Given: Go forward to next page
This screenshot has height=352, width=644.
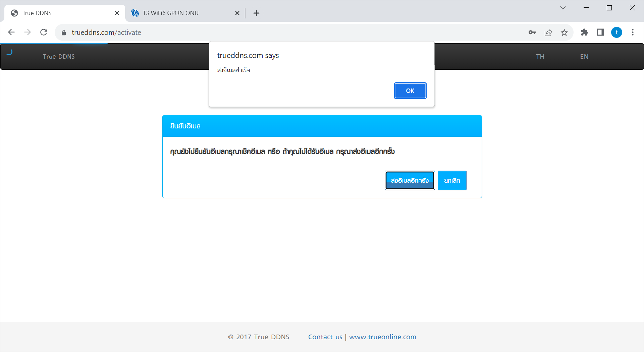Looking at the screenshot, I should coord(28,32).
